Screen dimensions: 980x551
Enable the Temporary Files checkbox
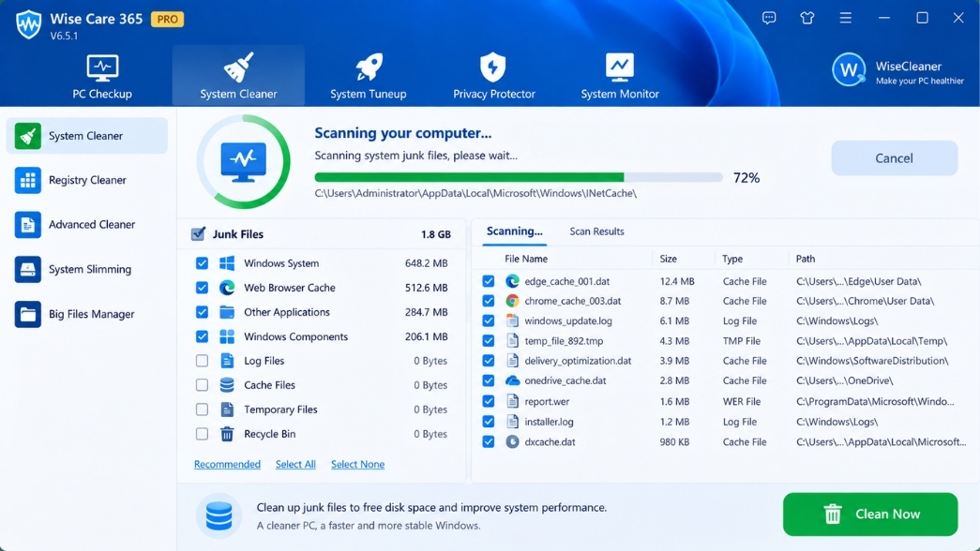click(x=202, y=410)
